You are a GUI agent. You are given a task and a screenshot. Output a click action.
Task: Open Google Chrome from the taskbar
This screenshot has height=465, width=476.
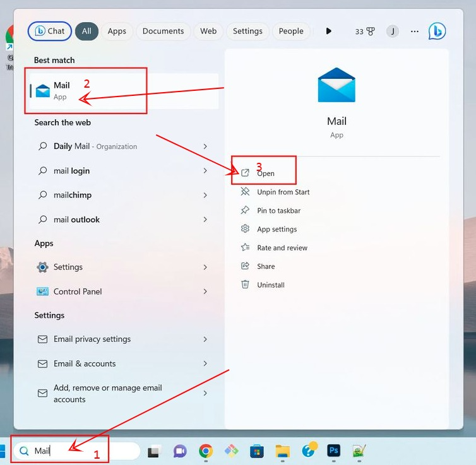[x=206, y=451]
